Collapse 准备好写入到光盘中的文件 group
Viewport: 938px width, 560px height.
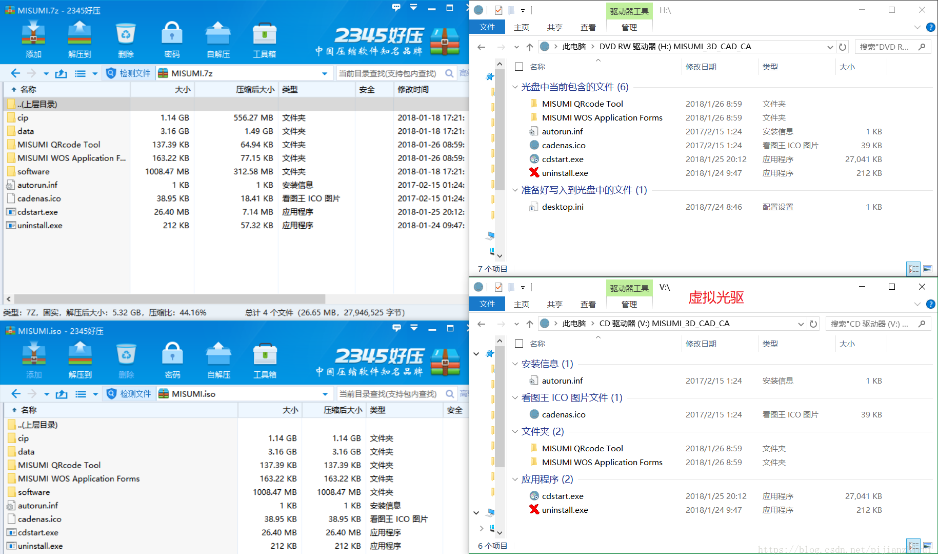tap(515, 190)
